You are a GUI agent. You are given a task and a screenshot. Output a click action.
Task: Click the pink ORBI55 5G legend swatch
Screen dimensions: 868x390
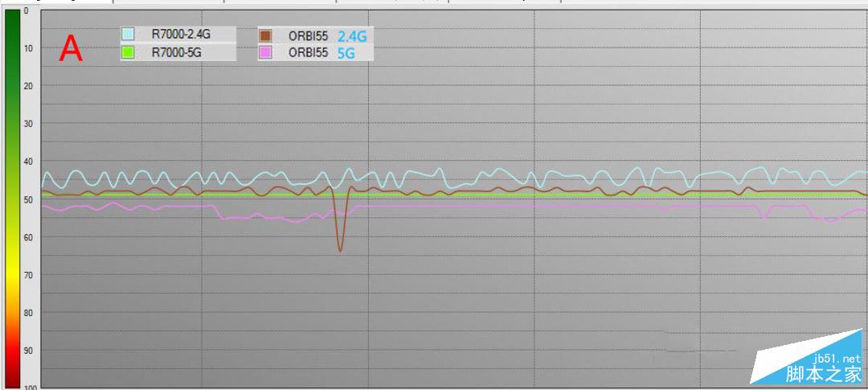(265, 53)
